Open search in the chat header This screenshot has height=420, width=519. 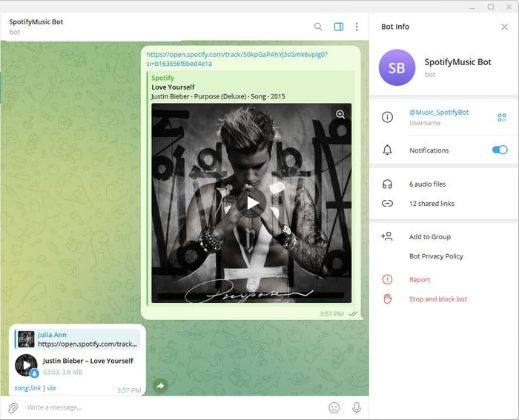click(318, 27)
